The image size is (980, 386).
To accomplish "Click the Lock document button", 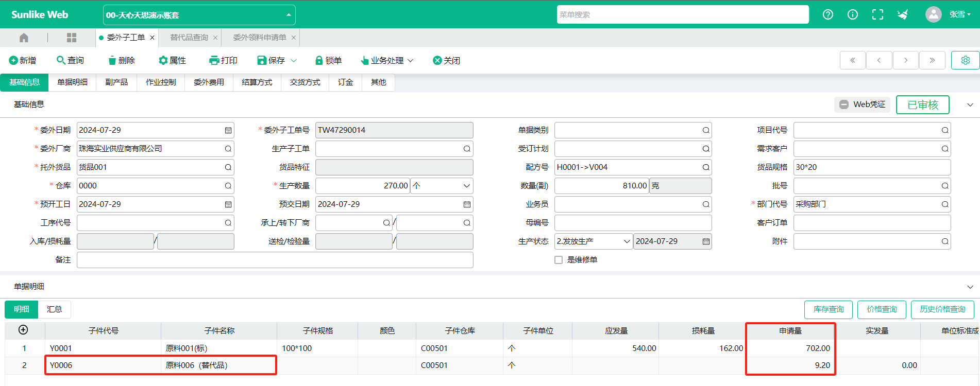I will coord(328,60).
